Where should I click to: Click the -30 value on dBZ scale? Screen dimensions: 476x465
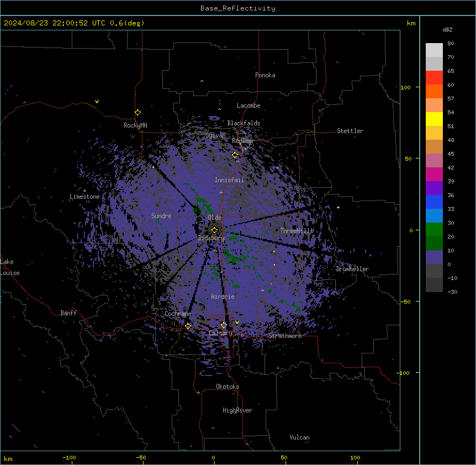point(452,292)
